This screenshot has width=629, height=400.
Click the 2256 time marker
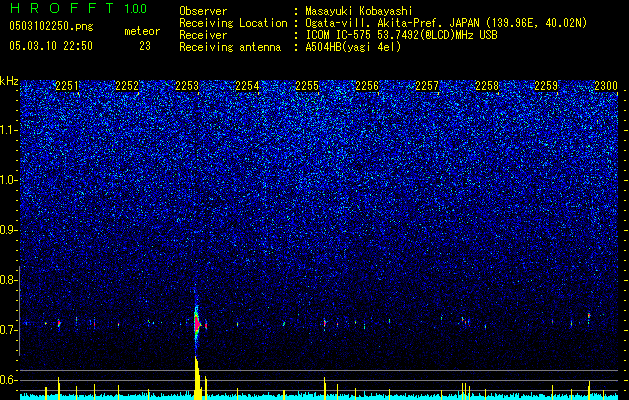(x=367, y=86)
